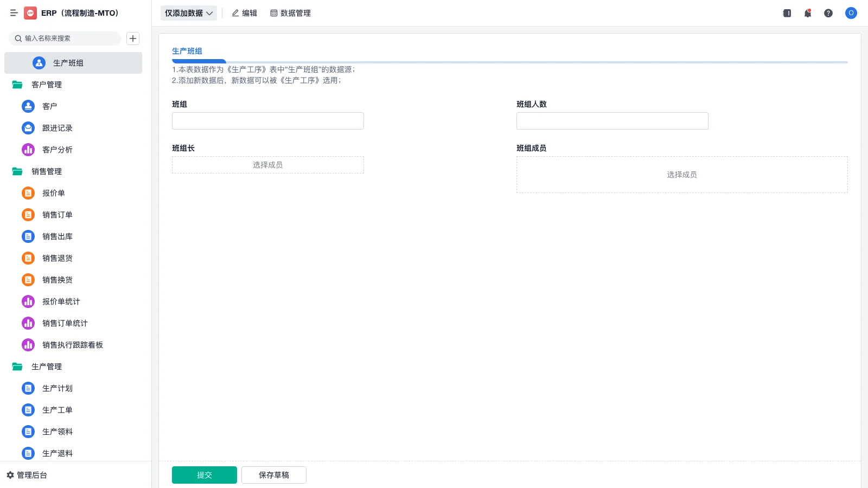
Task: Select the 生产班组 form tab
Action: coord(187,51)
